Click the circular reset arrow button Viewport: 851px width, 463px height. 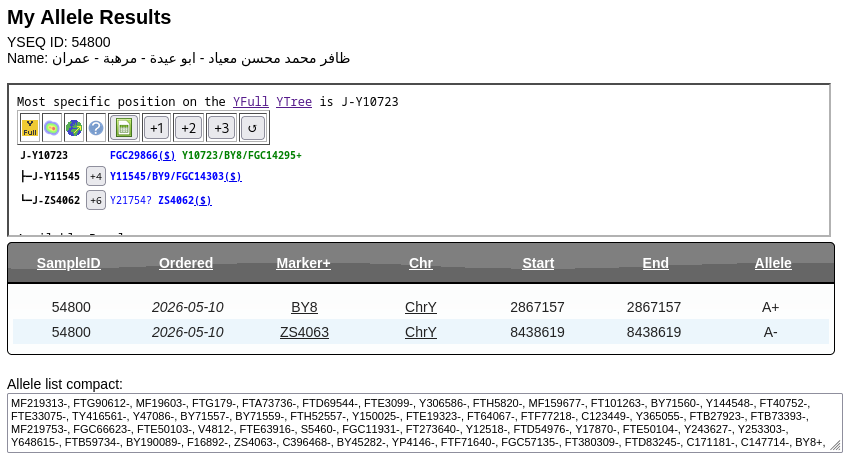coord(252,128)
